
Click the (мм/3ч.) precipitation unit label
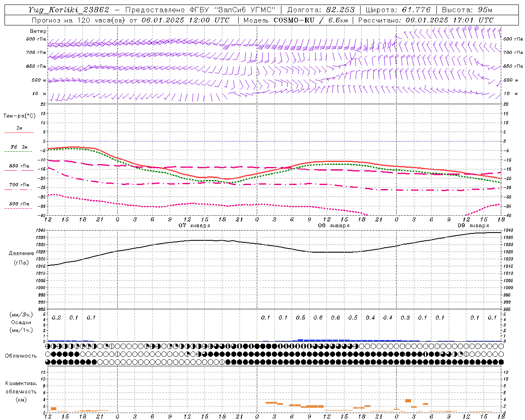click(x=21, y=315)
